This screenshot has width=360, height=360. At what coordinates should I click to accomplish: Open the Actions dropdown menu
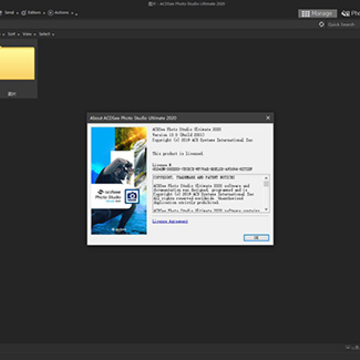click(62, 13)
